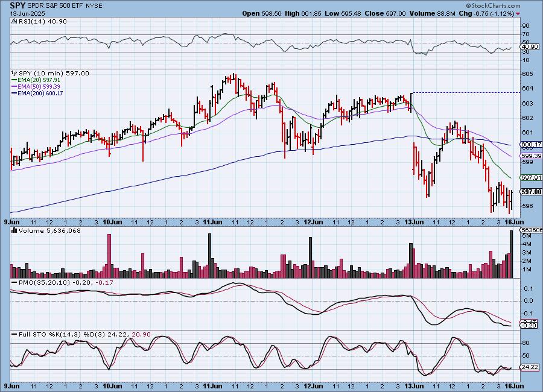Click the dark blue EMA(200) legend line

(14, 93)
